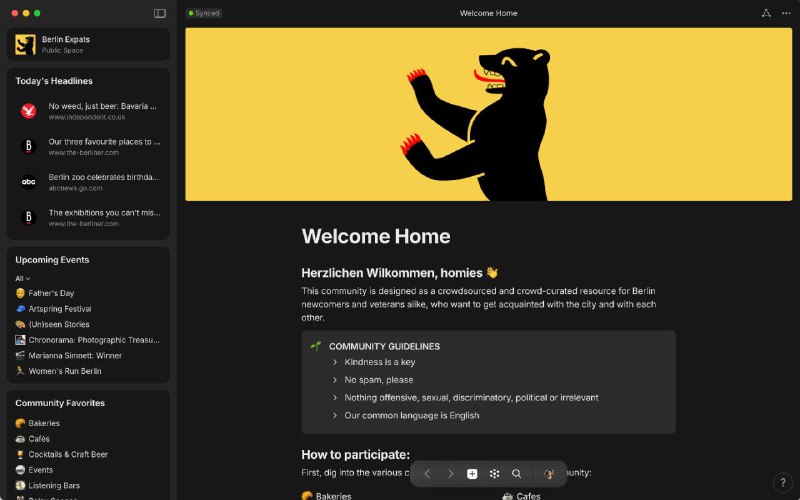Open Cocktails & Craft Beer in Community Favorites

tap(68, 454)
